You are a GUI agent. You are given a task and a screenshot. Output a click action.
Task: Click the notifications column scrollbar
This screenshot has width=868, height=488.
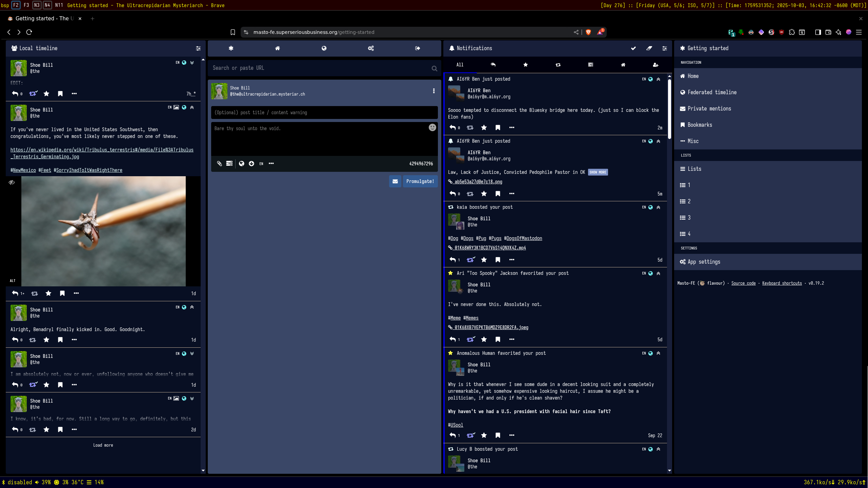(x=669, y=108)
